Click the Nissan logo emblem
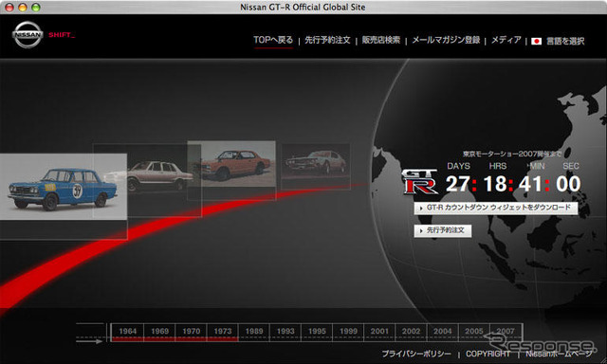This screenshot has height=364, width=607. pos(28,34)
